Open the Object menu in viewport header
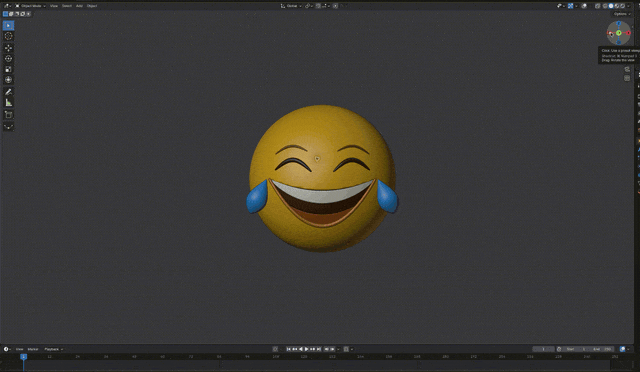 92,6
